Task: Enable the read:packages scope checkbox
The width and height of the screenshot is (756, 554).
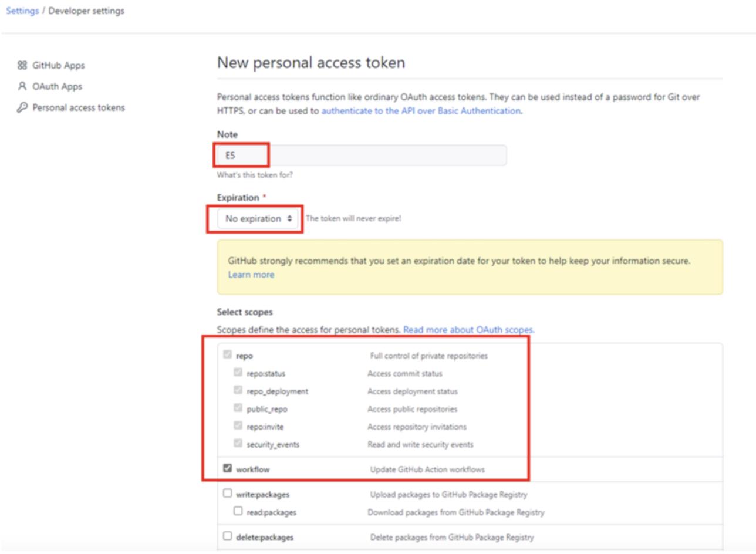Action: tap(238, 511)
